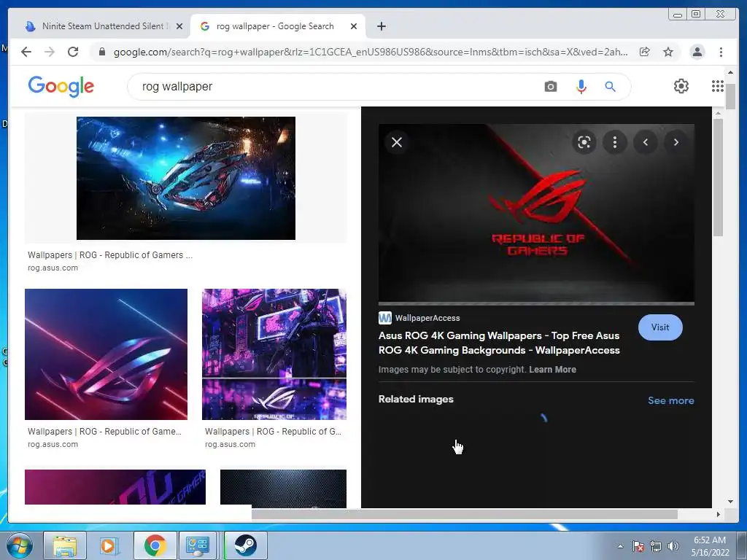The width and height of the screenshot is (747, 560).
Task: Open the blue ROG spaceship wallpaper thumbnail
Action: click(x=186, y=178)
